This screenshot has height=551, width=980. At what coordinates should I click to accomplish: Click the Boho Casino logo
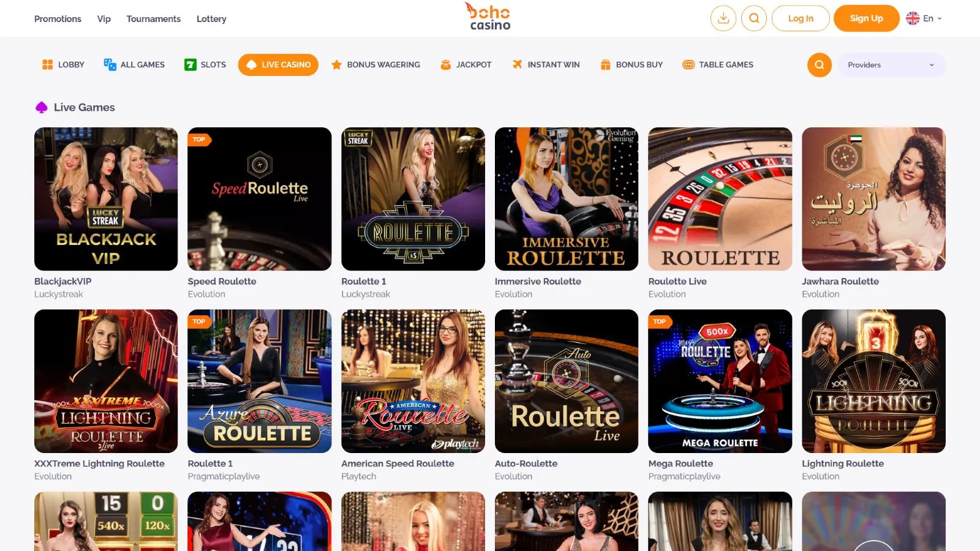click(489, 17)
